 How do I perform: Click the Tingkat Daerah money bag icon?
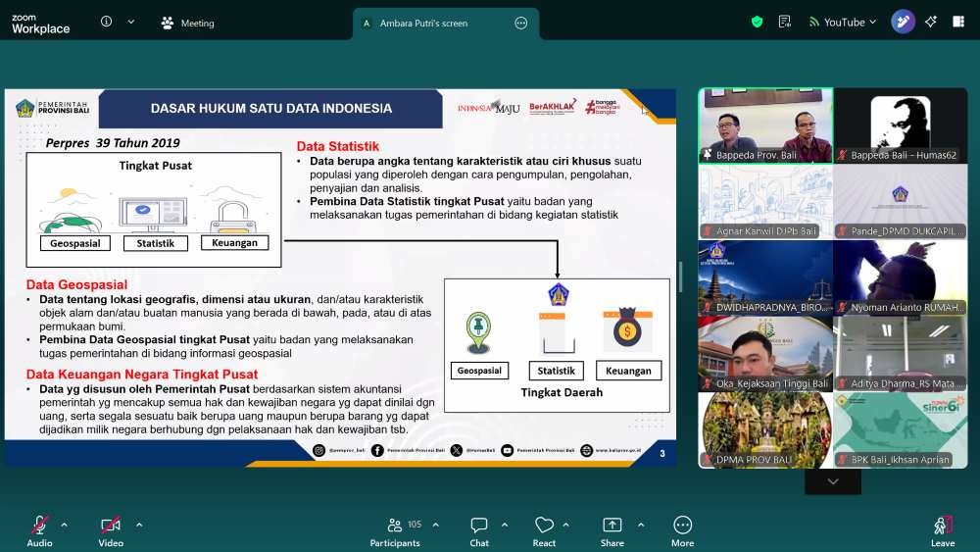pyautogui.click(x=627, y=328)
